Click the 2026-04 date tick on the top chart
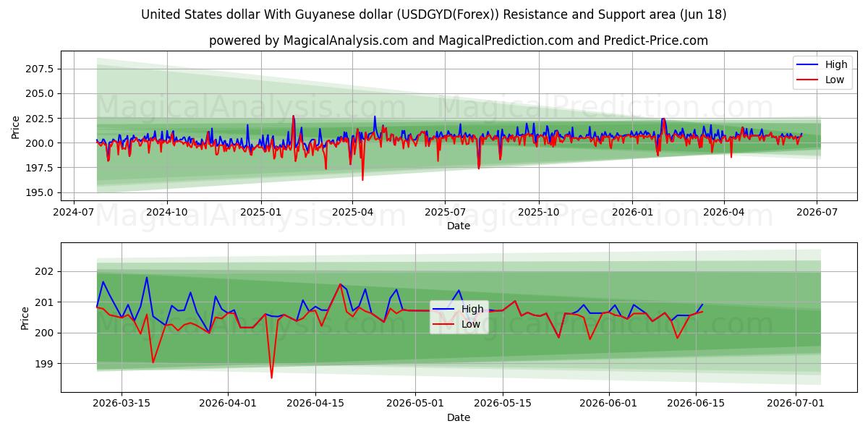This screenshot has height=434, width=868. pos(724,212)
